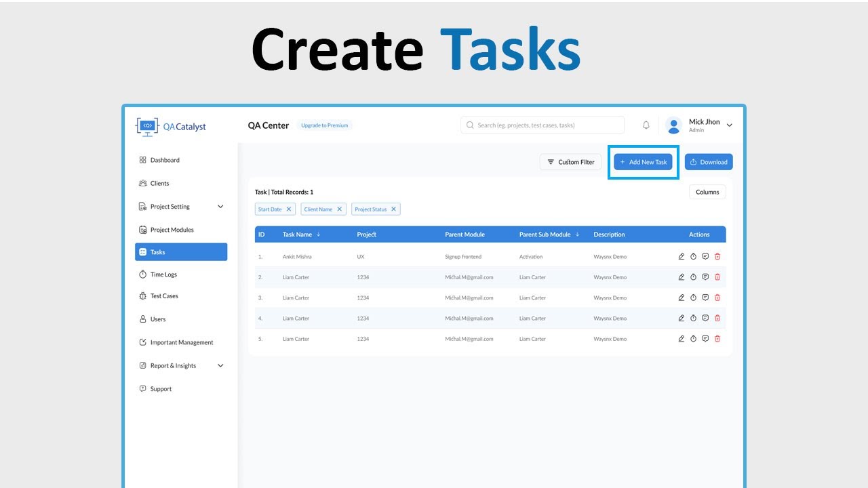This screenshot has width=868, height=488.
Task: Edit the Ankit Mishra task with the pencil icon
Action: click(682, 257)
